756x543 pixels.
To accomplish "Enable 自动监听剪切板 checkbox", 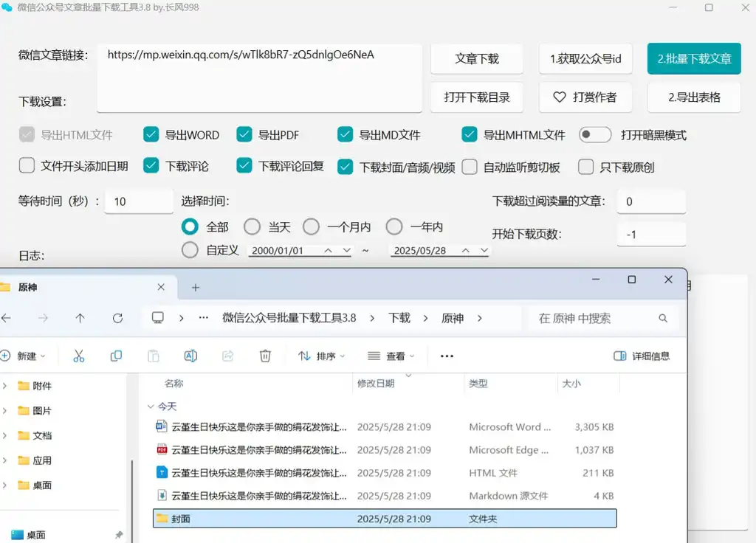I will pos(469,167).
